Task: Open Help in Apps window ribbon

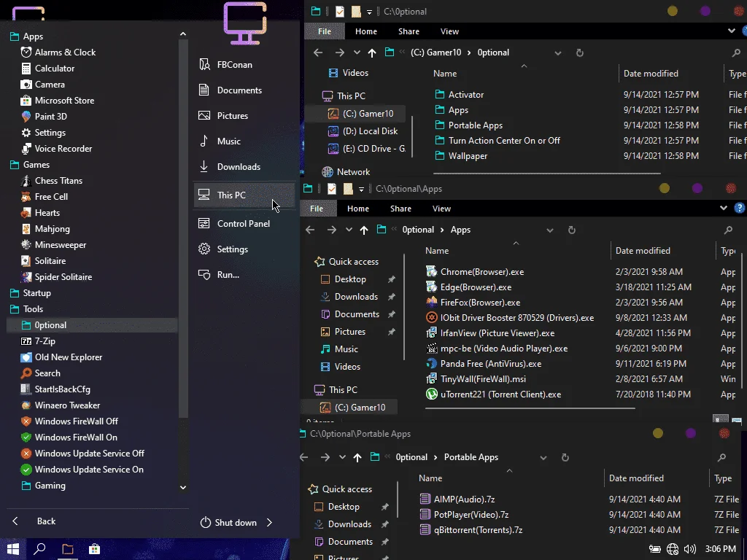Action: click(740, 208)
